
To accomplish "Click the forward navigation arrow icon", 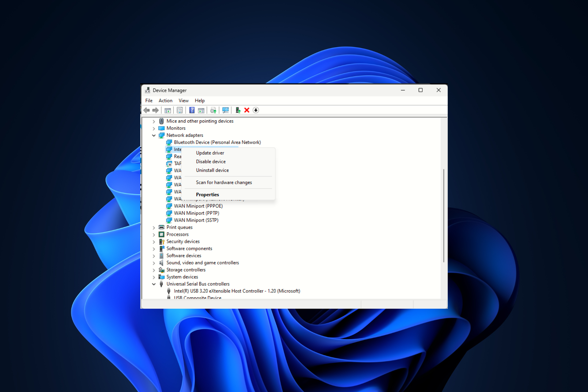I will (x=156, y=110).
